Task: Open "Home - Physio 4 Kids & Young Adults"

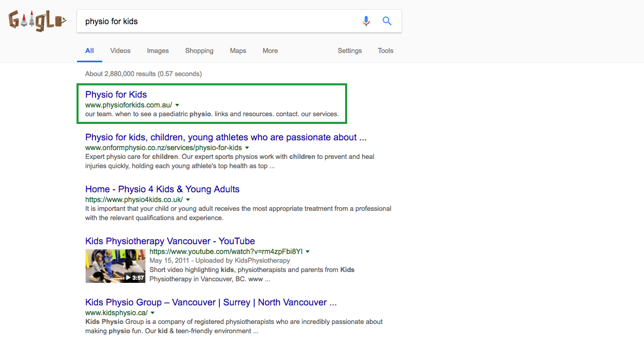Action: point(162,189)
